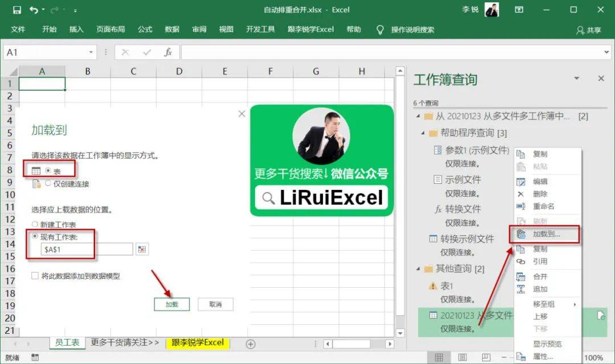Switch to Page Layout view in the status bar
This screenshot has height=364, width=615.
coord(462,357)
